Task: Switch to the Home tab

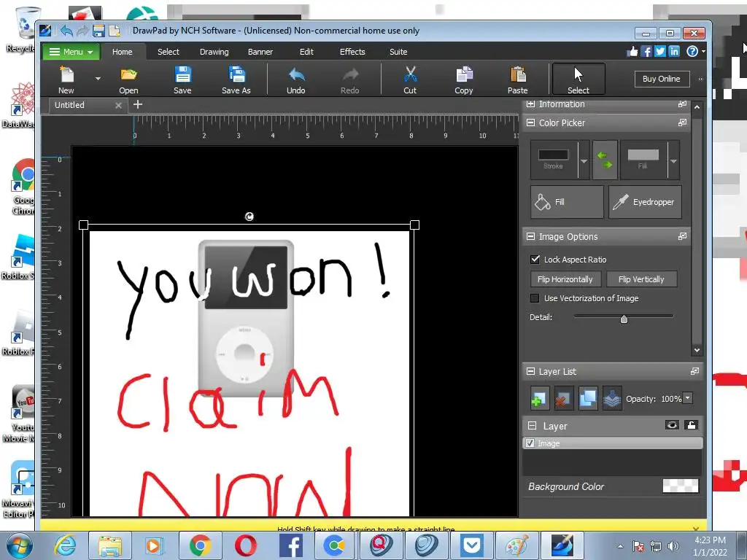Action: click(123, 52)
